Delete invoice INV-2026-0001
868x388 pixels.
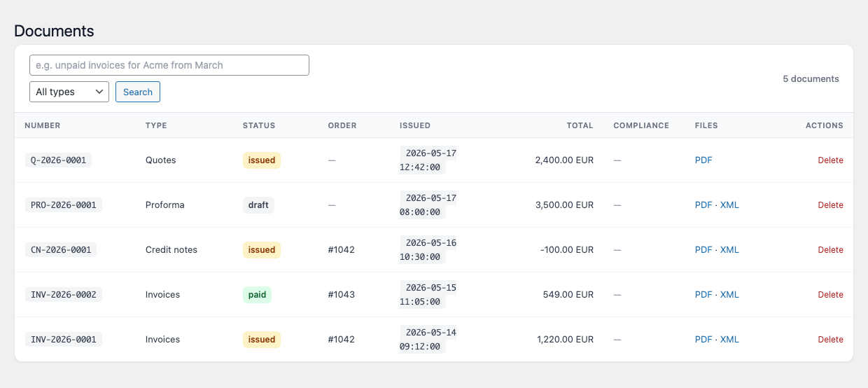(830, 340)
